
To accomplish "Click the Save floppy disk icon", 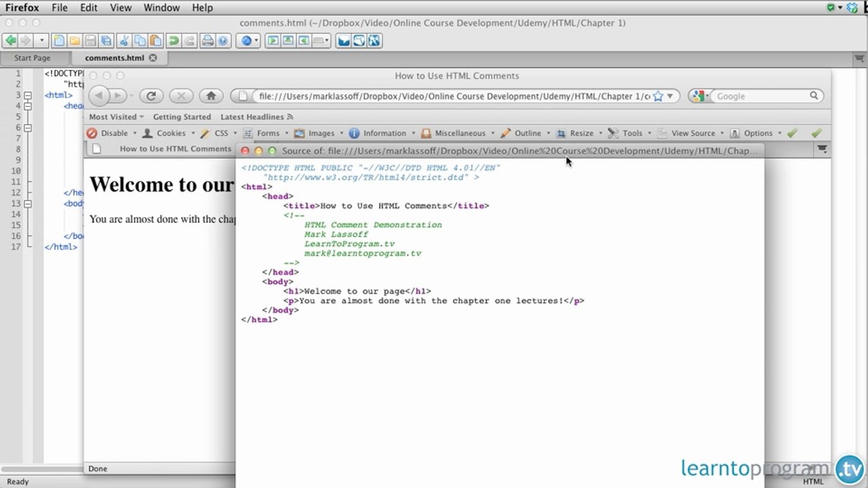I will pos(90,41).
